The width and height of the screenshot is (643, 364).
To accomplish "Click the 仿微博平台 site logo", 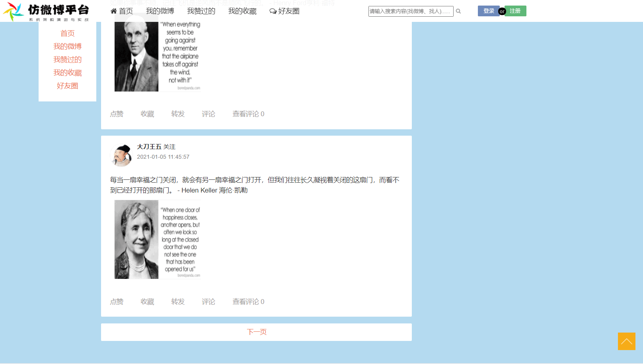I will click(46, 11).
